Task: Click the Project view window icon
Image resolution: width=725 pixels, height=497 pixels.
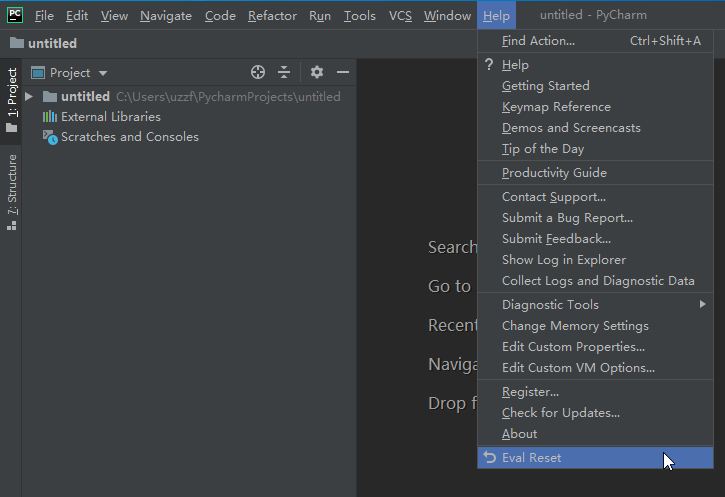Action: (x=37, y=73)
